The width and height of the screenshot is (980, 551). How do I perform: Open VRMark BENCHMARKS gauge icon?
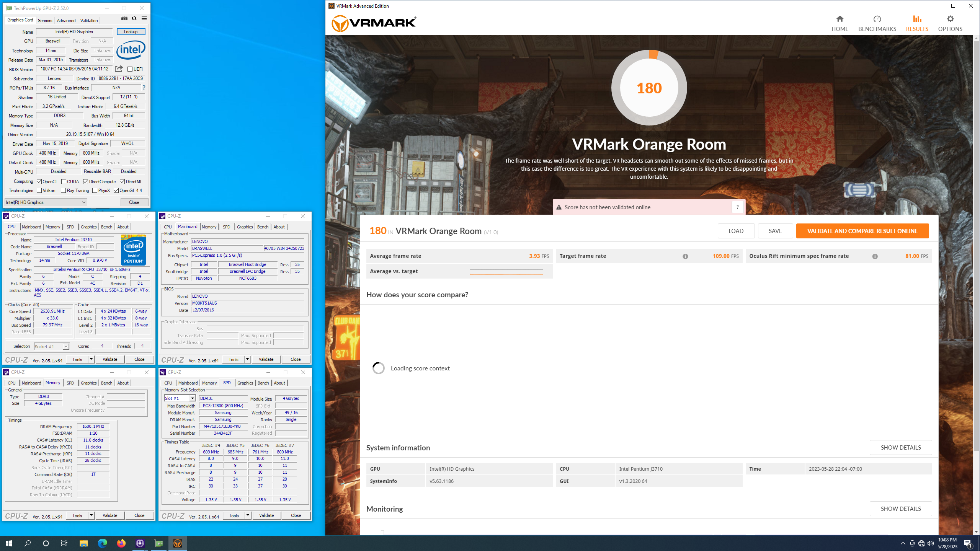point(877,19)
